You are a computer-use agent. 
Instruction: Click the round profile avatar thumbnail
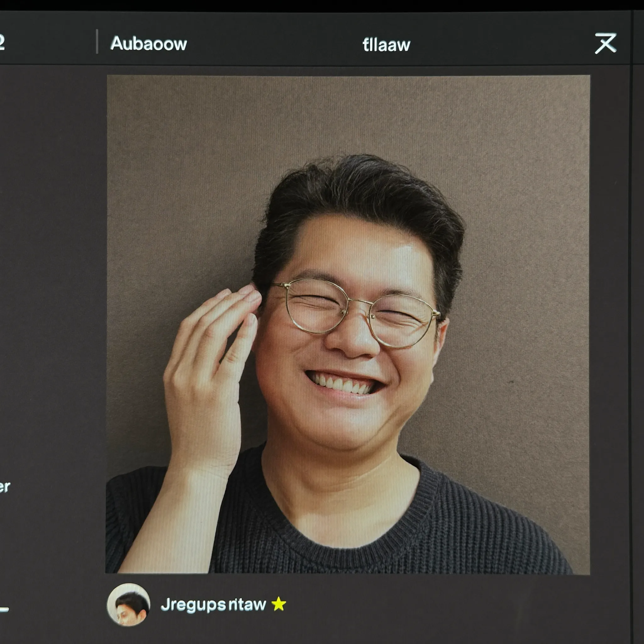coord(128,604)
